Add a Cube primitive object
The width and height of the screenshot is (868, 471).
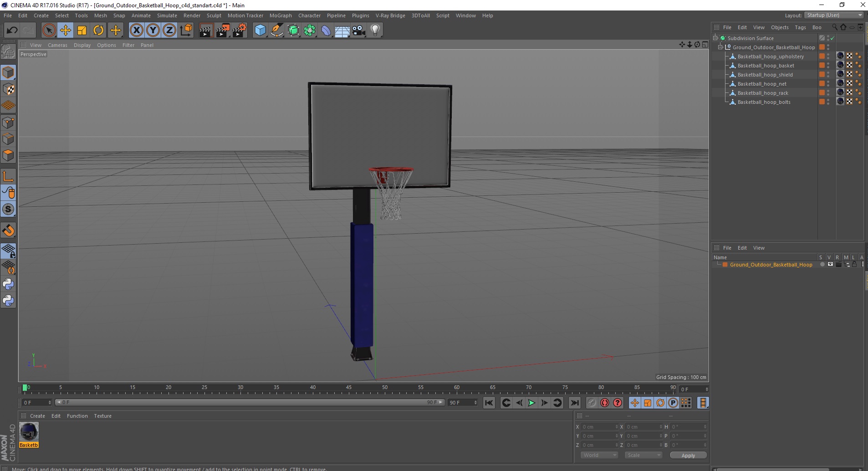[260, 31]
